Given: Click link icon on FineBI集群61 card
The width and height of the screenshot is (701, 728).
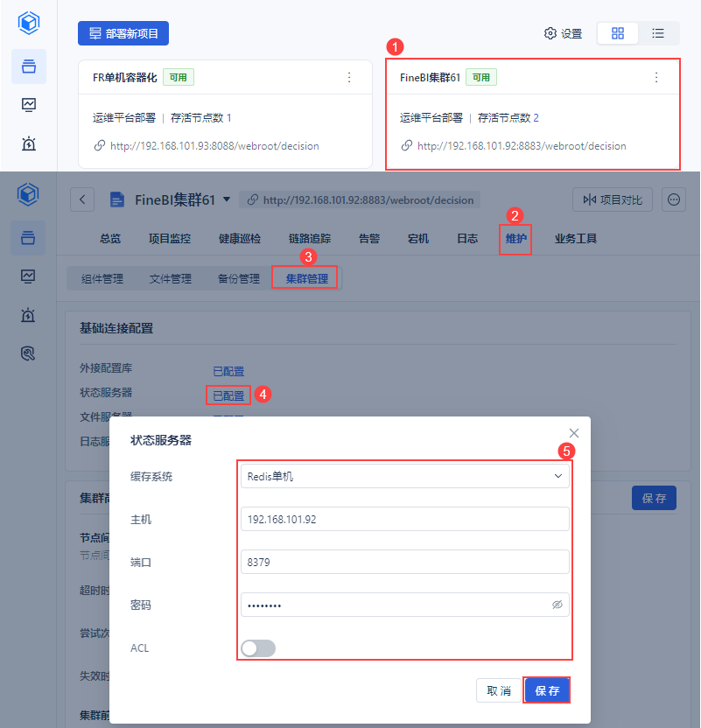Looking at the screenshot, I should point(407,146).
